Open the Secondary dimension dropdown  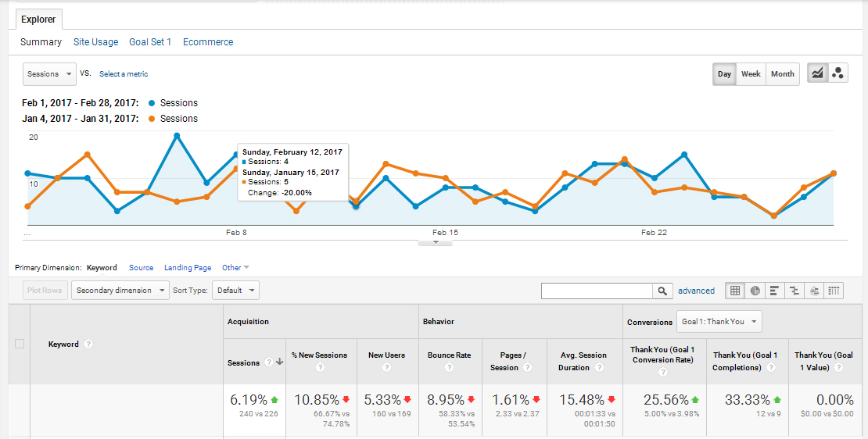[x=120, y=291]
